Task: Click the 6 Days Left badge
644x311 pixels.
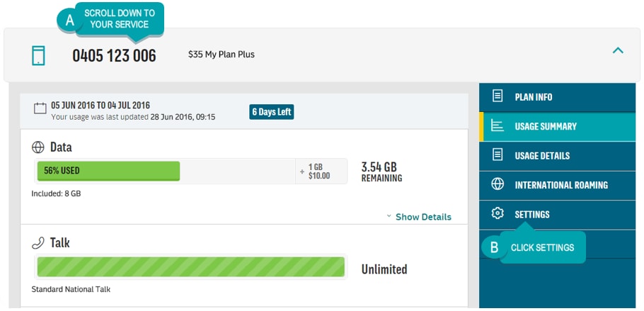Action: [x=272, y=112]
